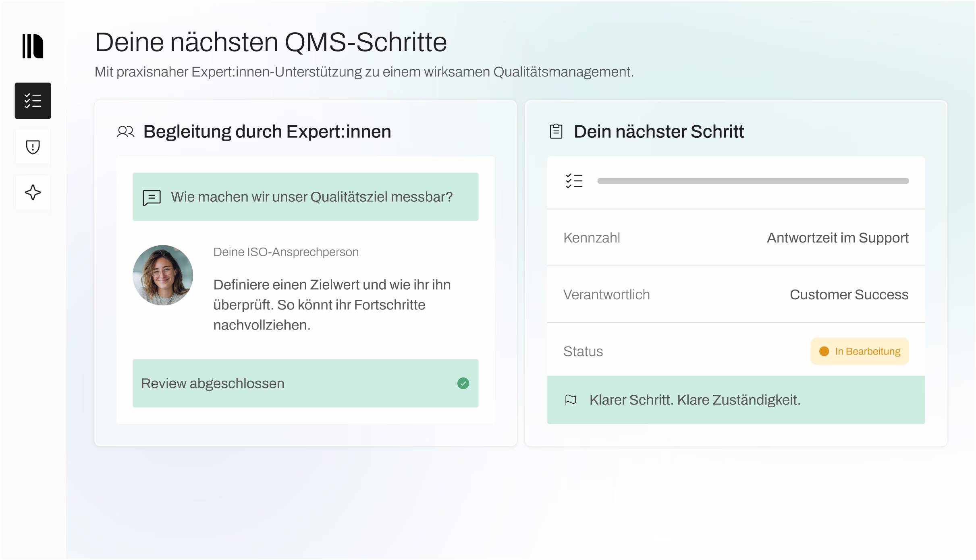This screenshot has width=976, height=560.
Task: Click the Kennzahl label
Action: click(x=592, y=238)
